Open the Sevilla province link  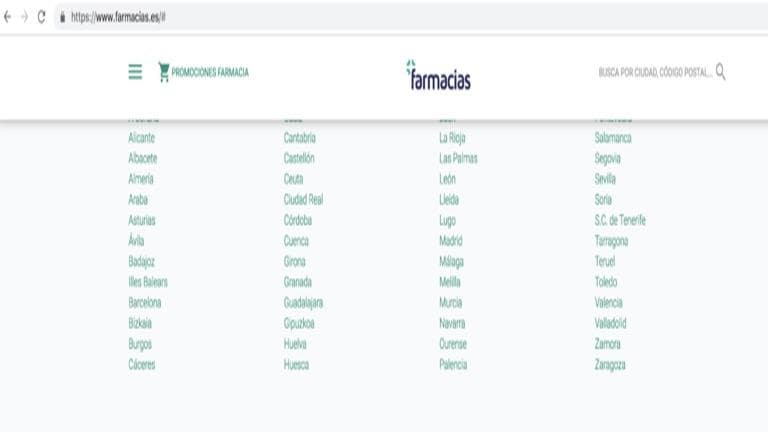coord(605,179)
